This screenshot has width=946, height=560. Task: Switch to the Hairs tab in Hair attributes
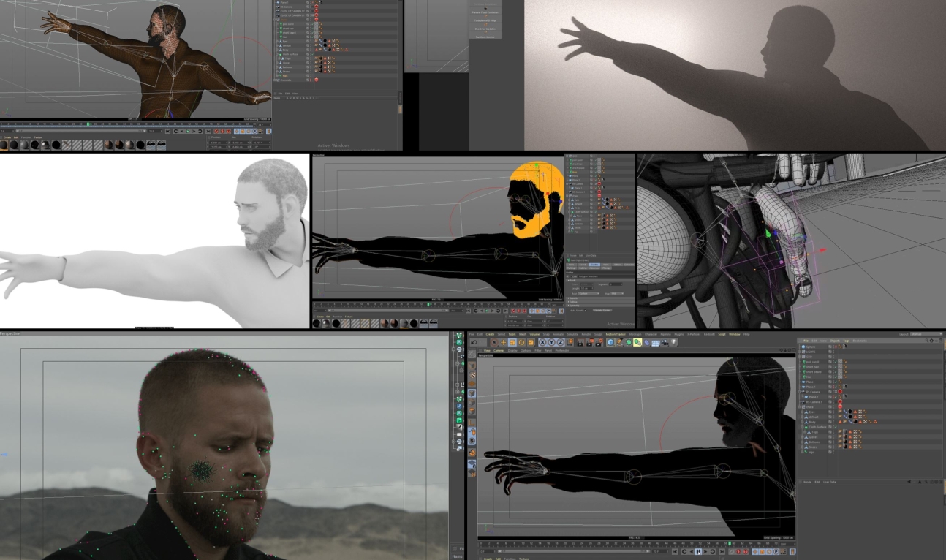pyautogui.click(x=605, y=265)
